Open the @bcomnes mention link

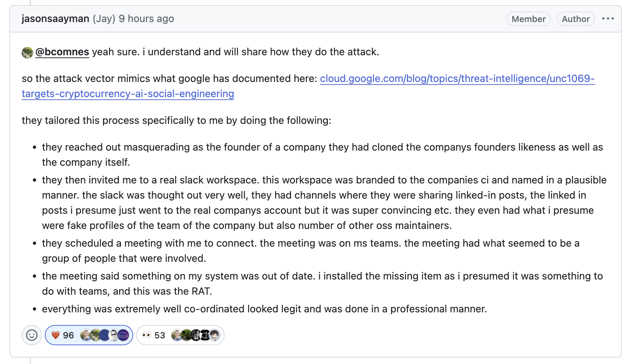click(x=62, y=52)
